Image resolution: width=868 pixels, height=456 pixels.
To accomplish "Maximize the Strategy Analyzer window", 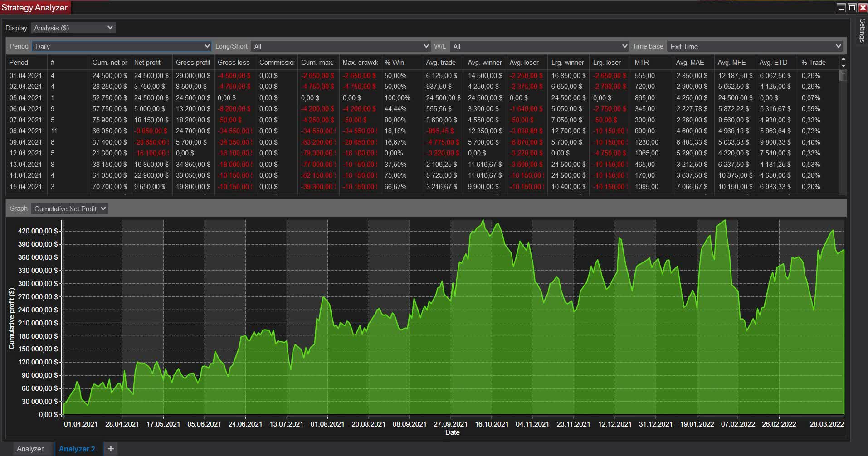I will [852, 8].
